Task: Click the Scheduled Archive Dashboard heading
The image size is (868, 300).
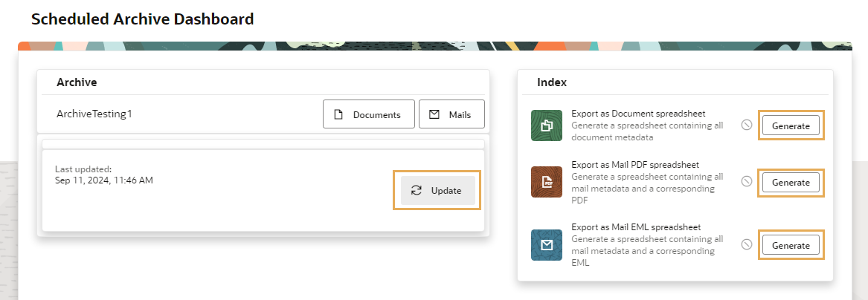Action: [142, 19]
